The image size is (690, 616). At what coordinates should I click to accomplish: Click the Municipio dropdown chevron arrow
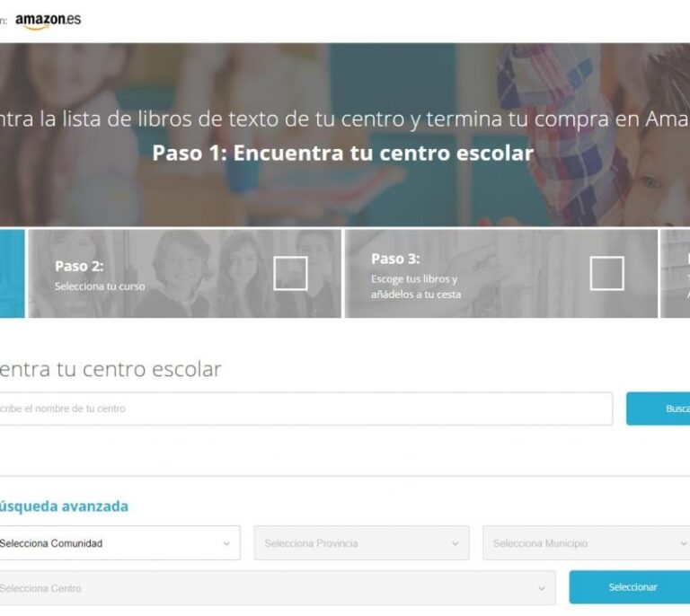click(x=684, y=543)
